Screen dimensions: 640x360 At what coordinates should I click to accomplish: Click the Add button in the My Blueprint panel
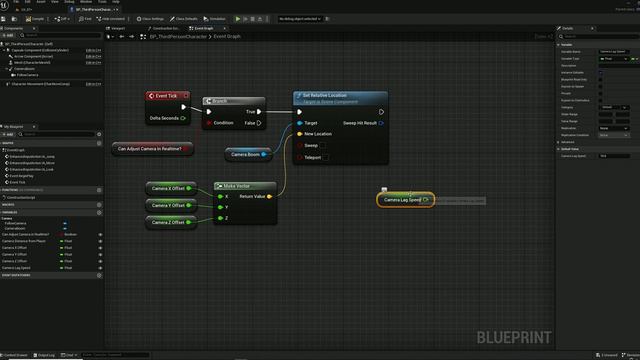point(8,134)
